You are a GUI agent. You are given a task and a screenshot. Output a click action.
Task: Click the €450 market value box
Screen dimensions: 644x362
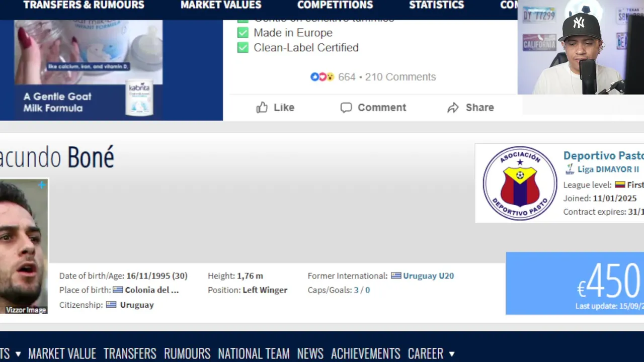(x=575, y=283)
